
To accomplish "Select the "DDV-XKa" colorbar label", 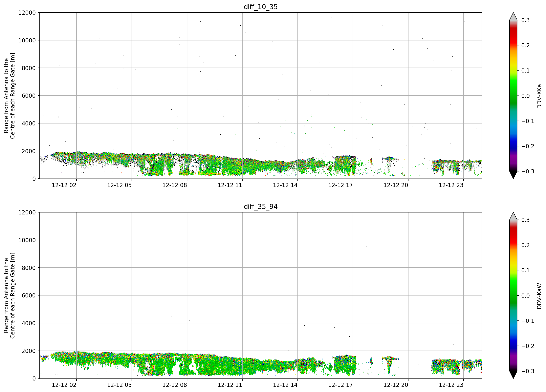I will (x=539, y=96).
